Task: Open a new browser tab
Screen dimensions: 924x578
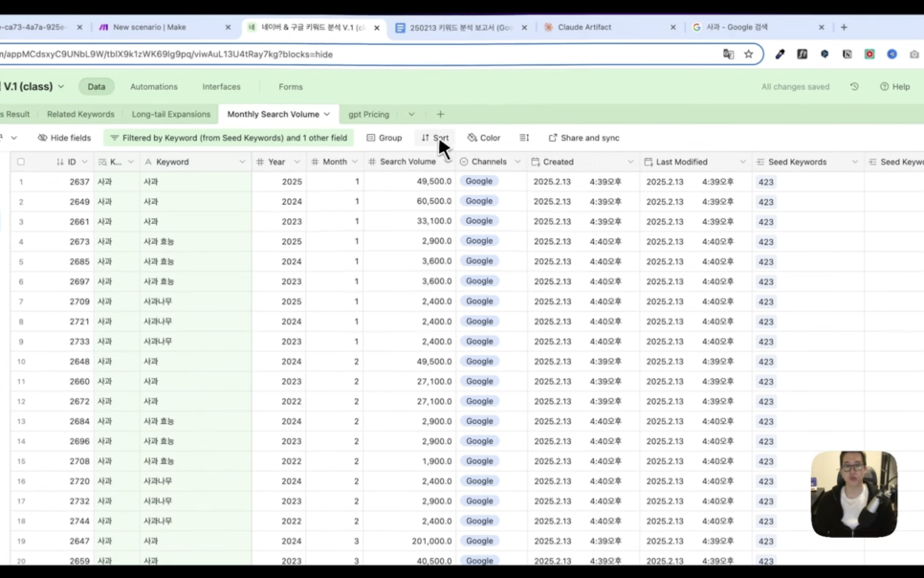Action: (844, 28)
